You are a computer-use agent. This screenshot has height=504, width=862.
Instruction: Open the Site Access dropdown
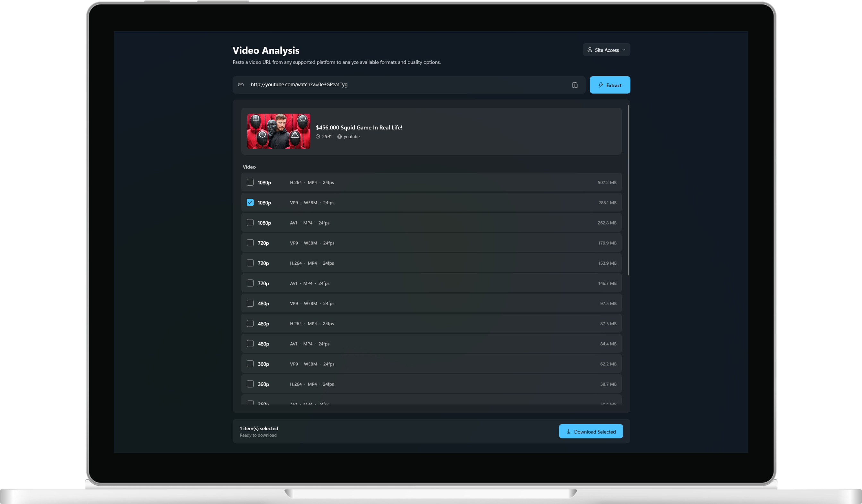point(606,50)
